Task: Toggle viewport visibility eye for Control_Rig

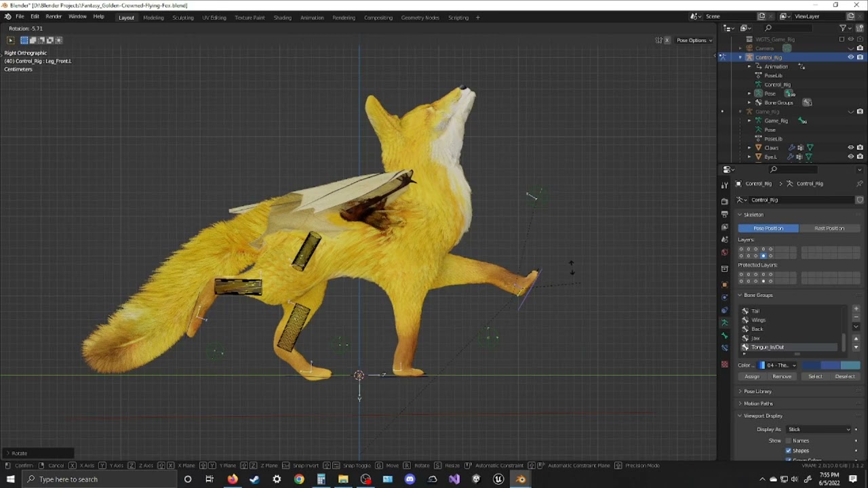Action: point(851,57)
